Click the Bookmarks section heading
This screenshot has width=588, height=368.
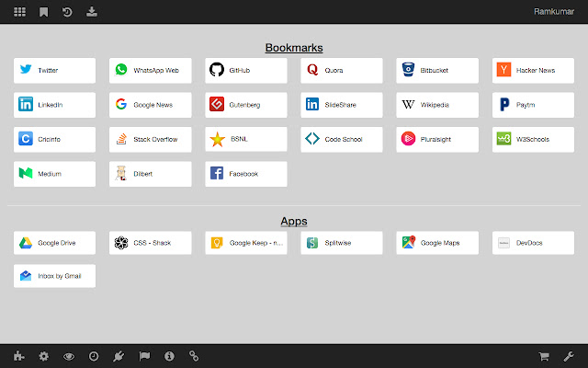[294, 48]
